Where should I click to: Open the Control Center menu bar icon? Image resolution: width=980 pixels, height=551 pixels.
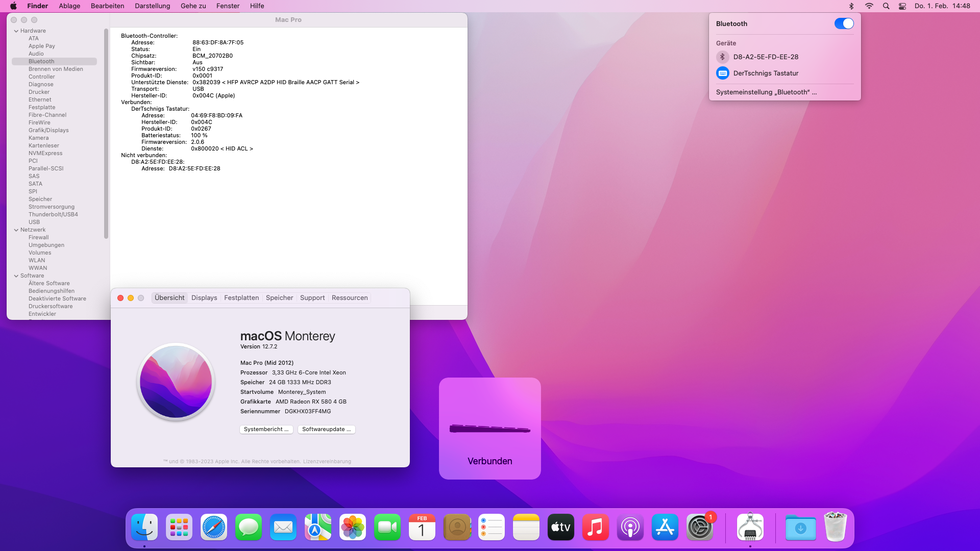902,6
